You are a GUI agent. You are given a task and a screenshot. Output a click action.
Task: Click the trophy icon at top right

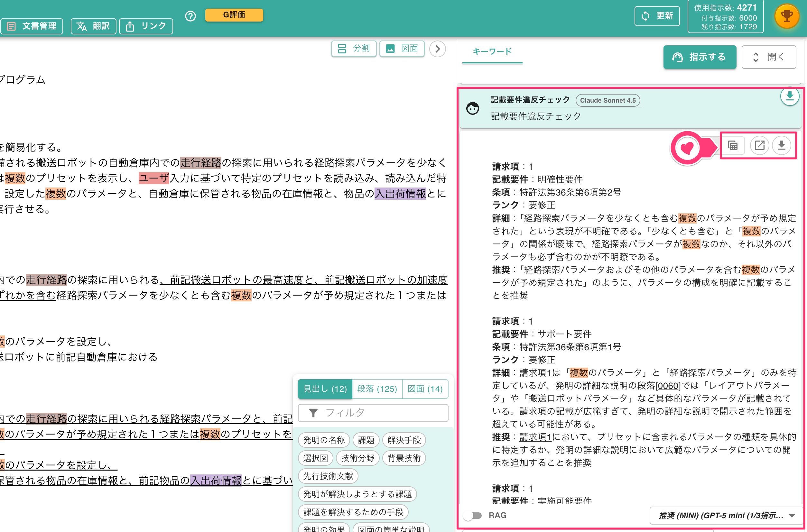(787, 16)
